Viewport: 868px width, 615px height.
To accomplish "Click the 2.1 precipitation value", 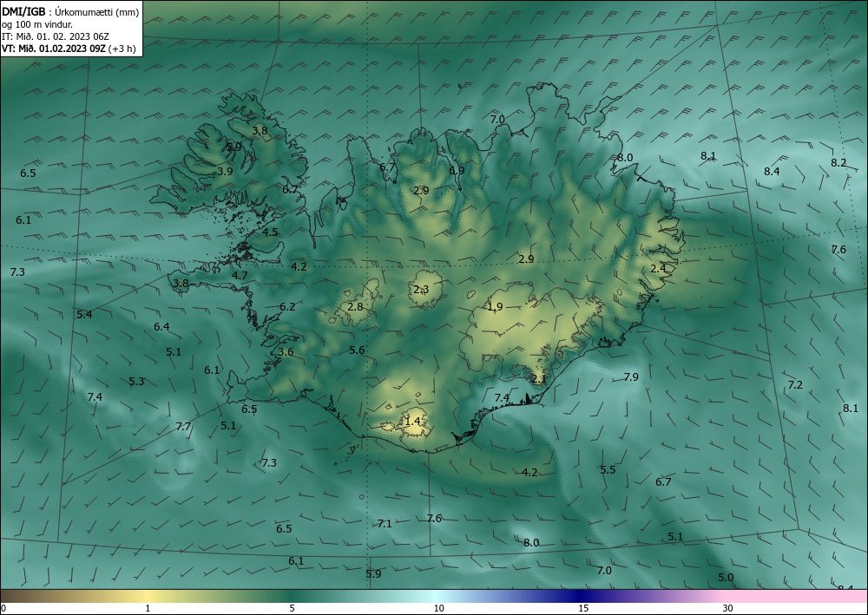I will coord(539,379).
